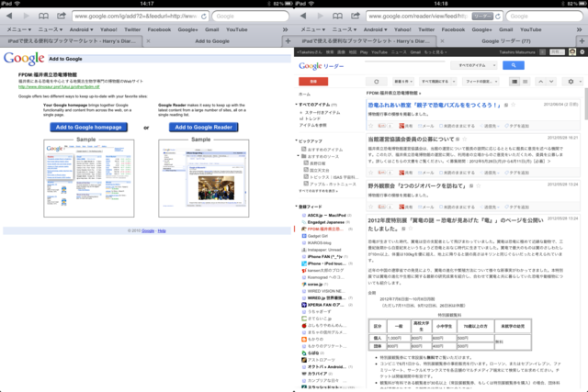Image resolution: width=588 pixels, height=392 pixels.
Task: Open もっと見る menu in Google bar
Action: [x=435, y=52]
